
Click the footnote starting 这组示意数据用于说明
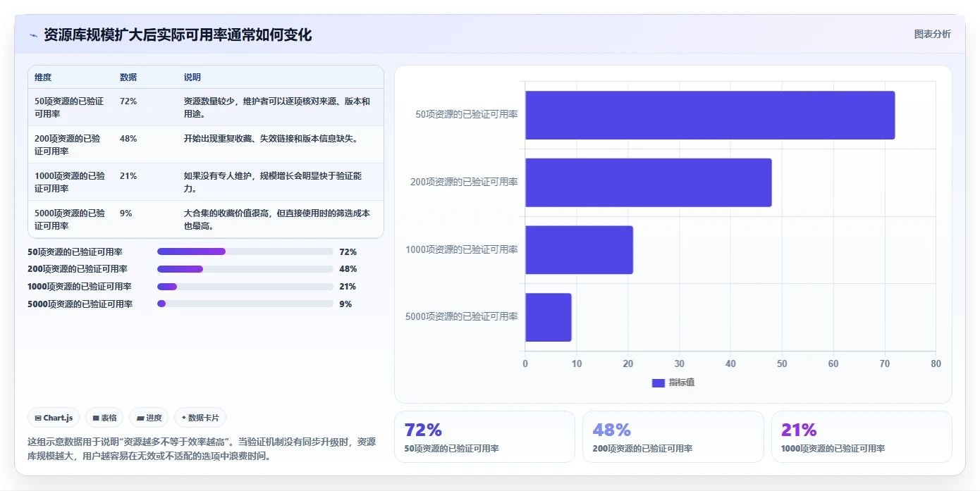[202, 449]
